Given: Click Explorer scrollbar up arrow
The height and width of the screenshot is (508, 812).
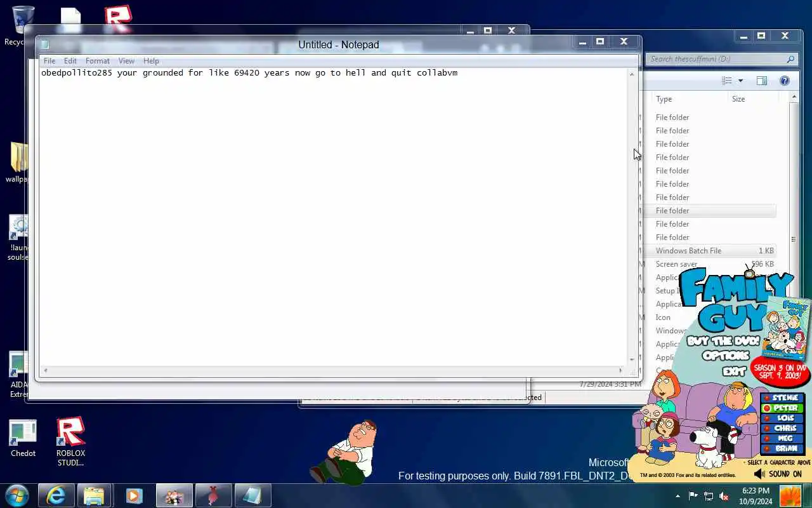Looking at the screenshot, I should (x=794, y=97).
